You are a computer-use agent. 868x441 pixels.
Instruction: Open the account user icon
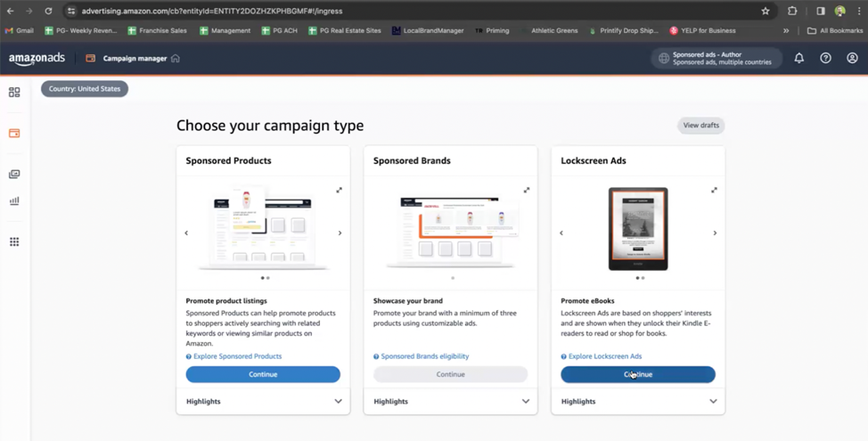pos(852,58)
